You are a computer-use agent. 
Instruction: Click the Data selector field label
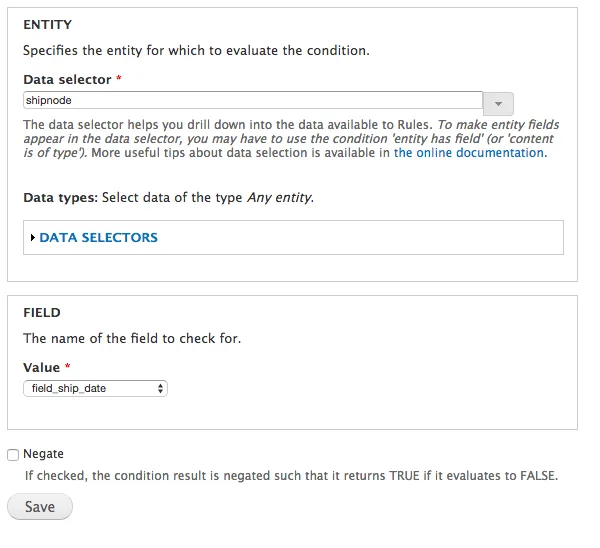(x=67, y=80)
